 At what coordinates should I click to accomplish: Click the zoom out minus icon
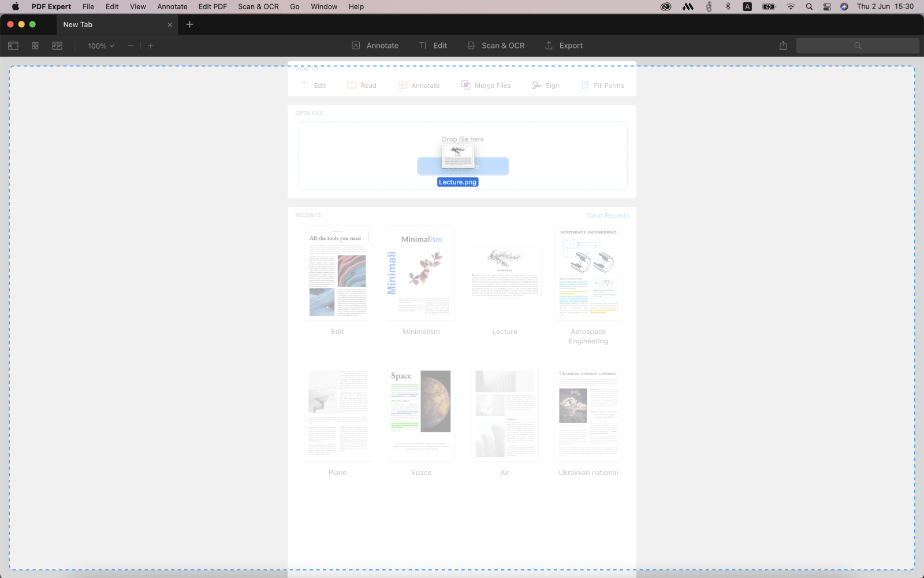[131, 46]
